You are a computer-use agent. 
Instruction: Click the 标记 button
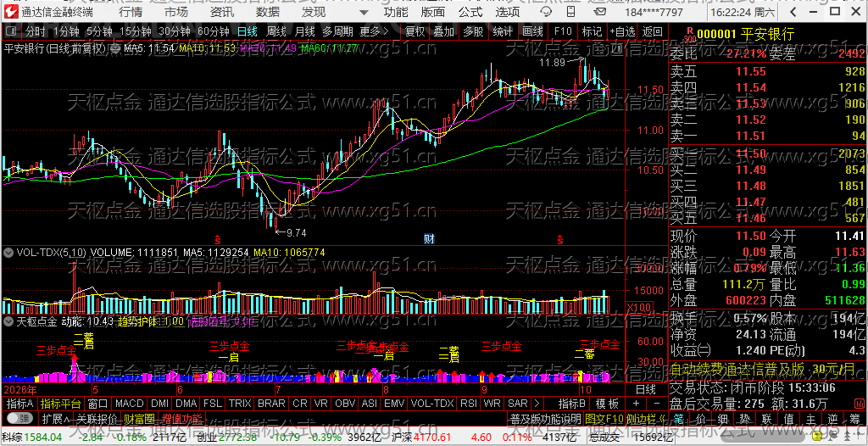click(x=592, y=31)
